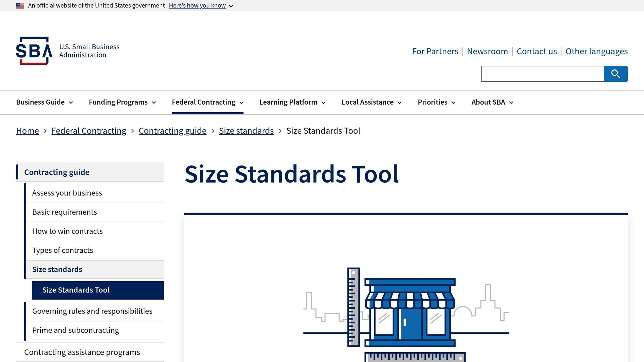Expand the Here's how you know banner

coord(197,5)
